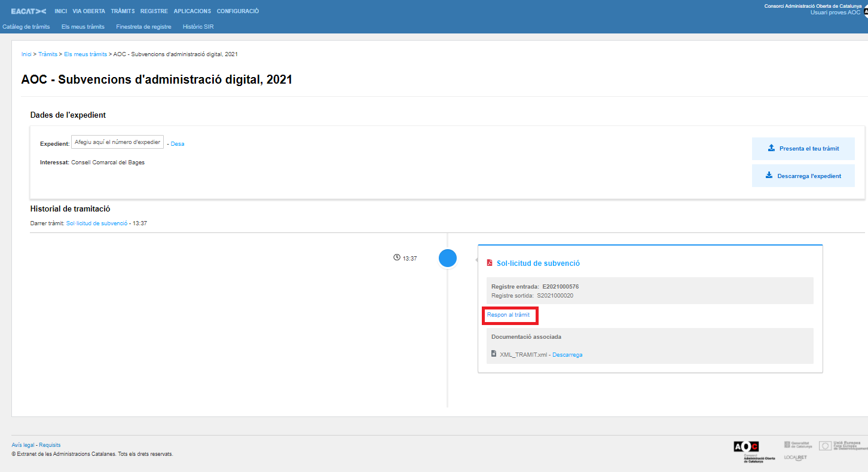The height and width of the screenshot is (472, 868).
Task: Go to the VIA OBERTA menu
Action: [x=88, y=11]
